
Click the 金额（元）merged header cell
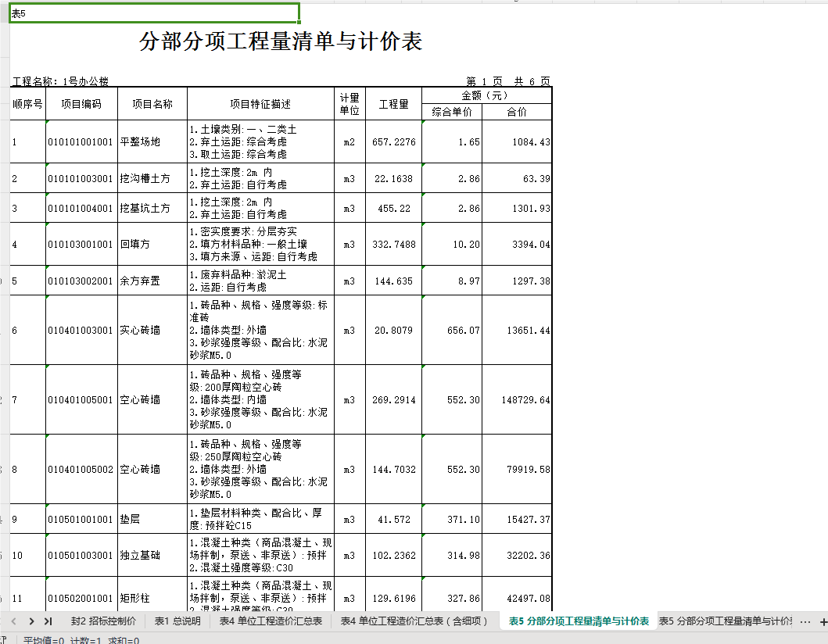click(486, 95)
